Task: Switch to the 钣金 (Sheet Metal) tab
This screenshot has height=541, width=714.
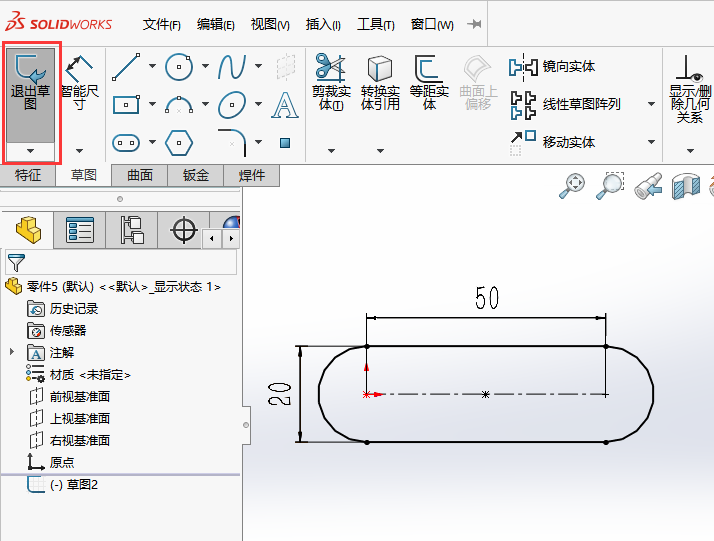Action: (x=196, y=175)
